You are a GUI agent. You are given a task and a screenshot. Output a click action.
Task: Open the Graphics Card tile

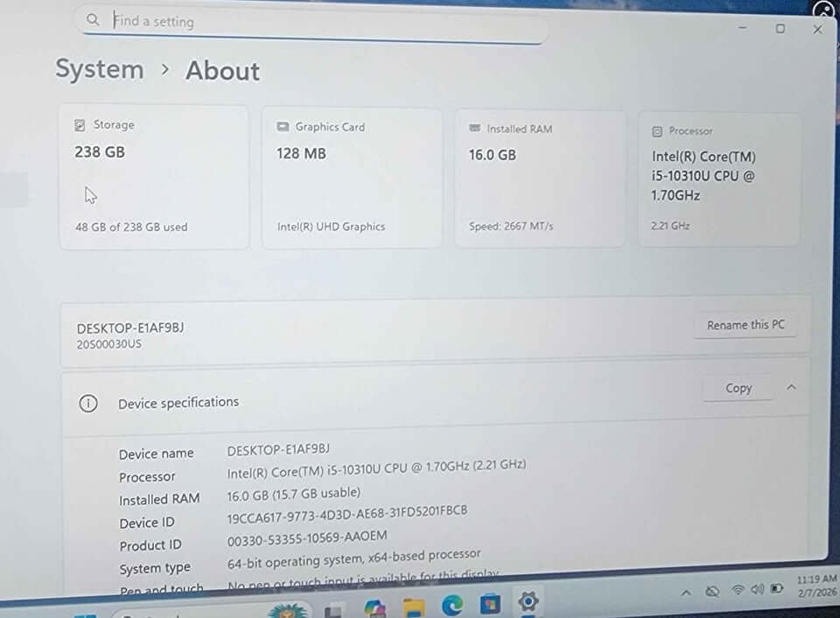(x=352, y=178)
